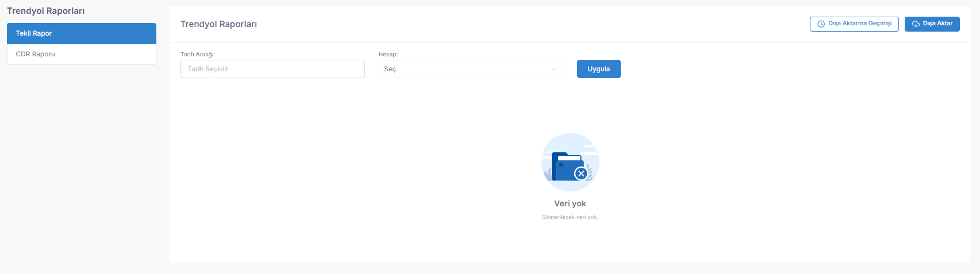Click the Hesap label
Screen dimensions: 980x273
point(388,55)
